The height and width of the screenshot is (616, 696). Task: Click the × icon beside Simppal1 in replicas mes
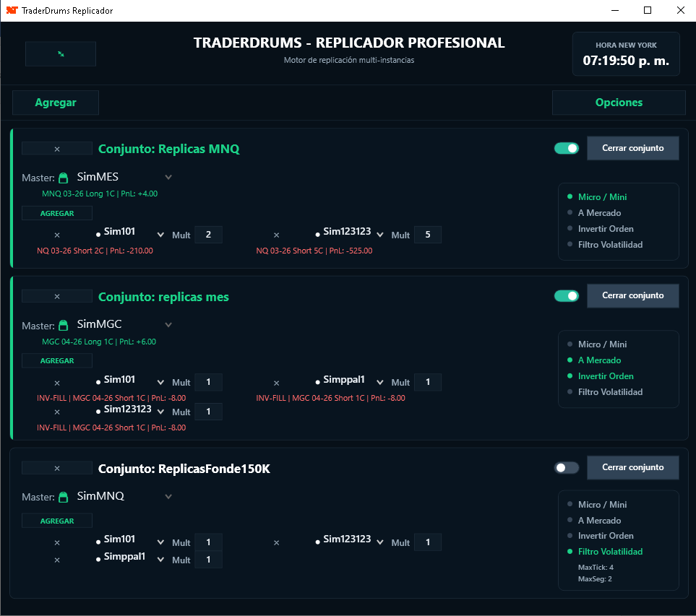pos(275,381)
